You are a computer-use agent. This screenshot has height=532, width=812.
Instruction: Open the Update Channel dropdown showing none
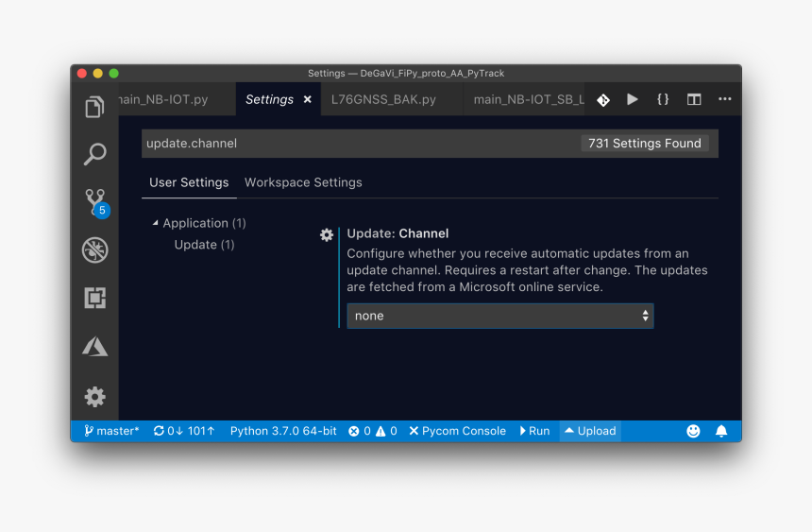pyautogui.click(x=500, y=316)
